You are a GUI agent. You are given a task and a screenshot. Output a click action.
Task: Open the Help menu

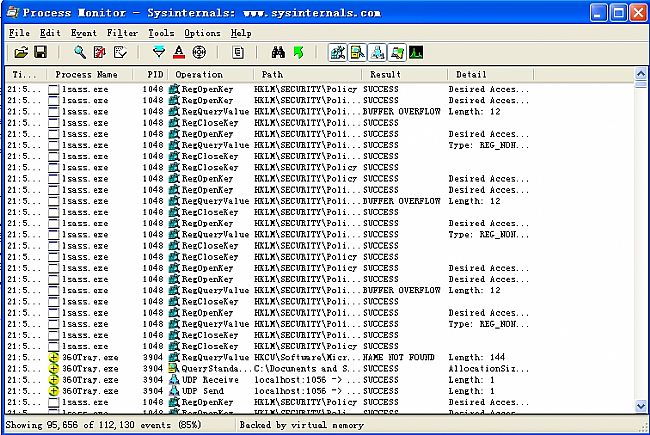point(241,33)
